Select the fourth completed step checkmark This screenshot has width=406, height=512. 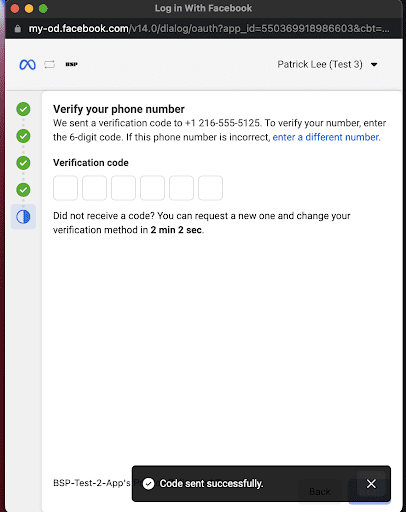(23, 190)
